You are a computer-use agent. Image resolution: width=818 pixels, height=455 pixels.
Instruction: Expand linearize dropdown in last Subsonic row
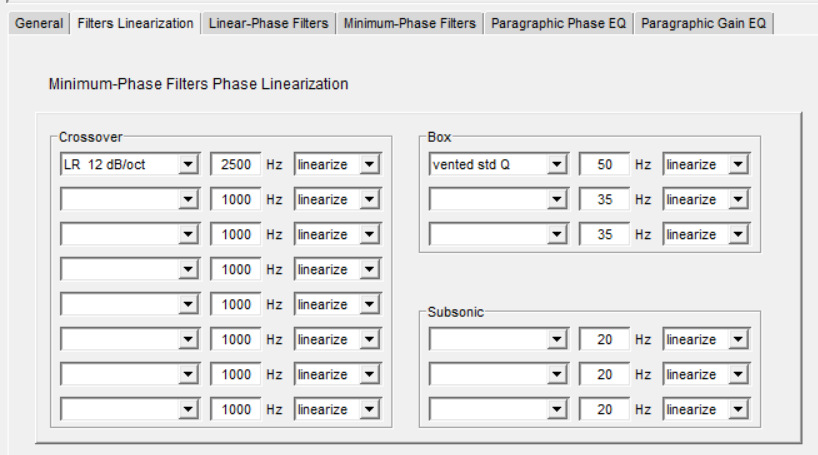click(x=738, y=410)
